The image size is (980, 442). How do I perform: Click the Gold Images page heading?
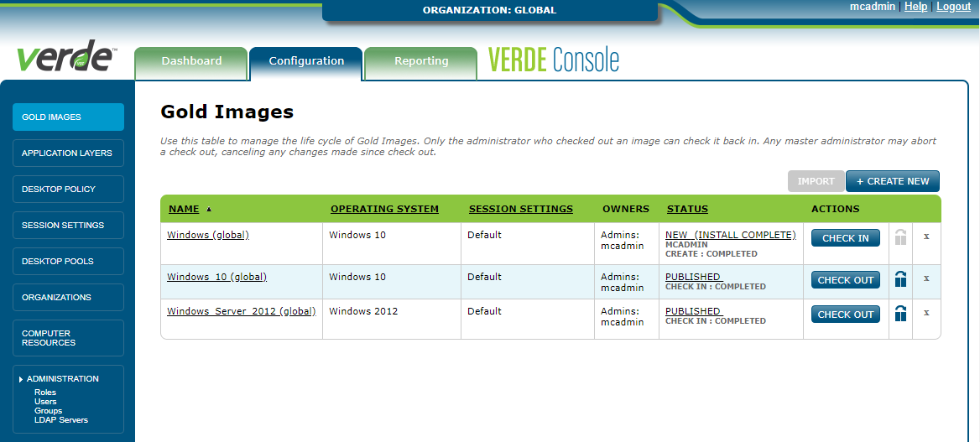point(227,112)
